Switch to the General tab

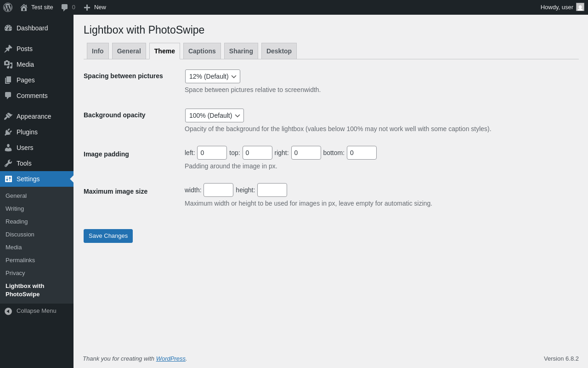(129, 51)
